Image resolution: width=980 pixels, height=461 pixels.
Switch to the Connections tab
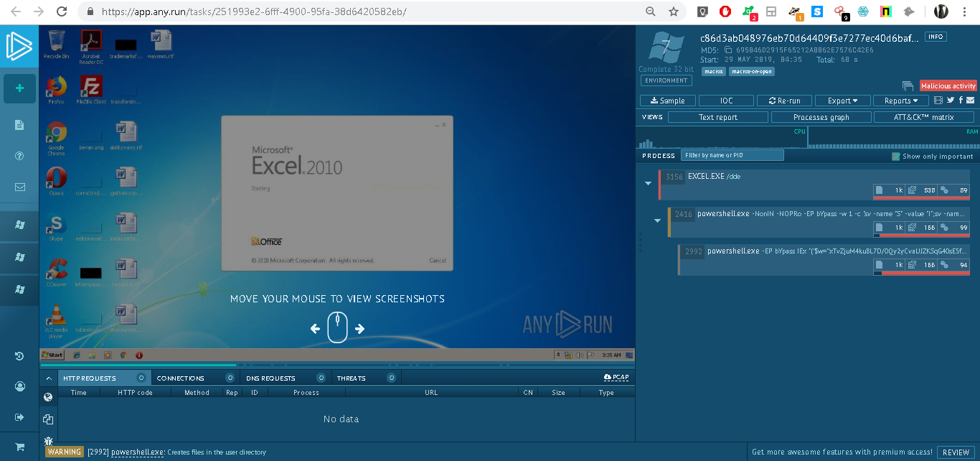[181, 378]
